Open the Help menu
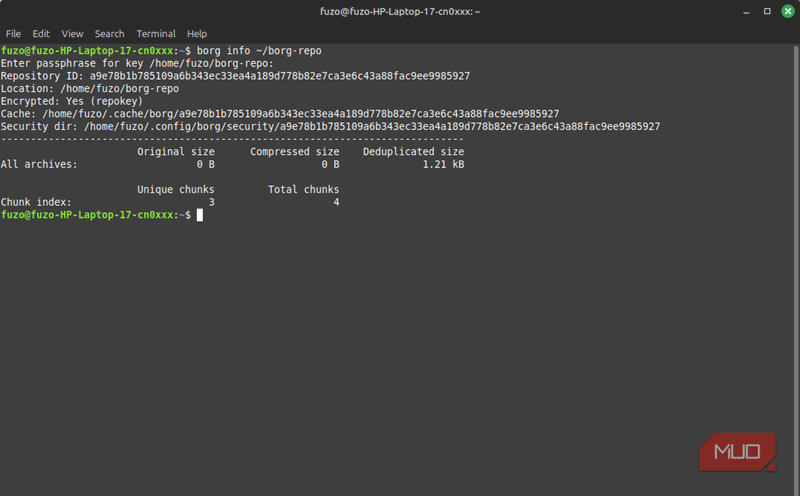This screenshot has width=800, height=496. pyautogui.click(x=197, y=34)
